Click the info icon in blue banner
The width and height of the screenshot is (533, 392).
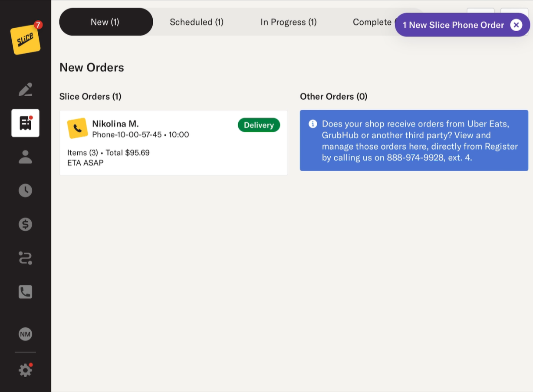pyautogui.click(x=313, y=124)
